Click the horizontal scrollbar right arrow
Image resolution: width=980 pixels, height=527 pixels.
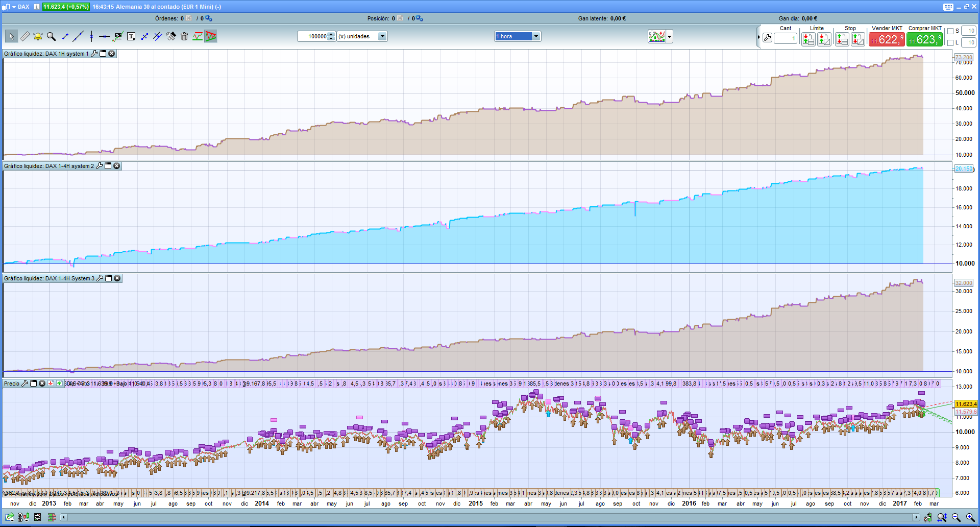coord(916,517)
